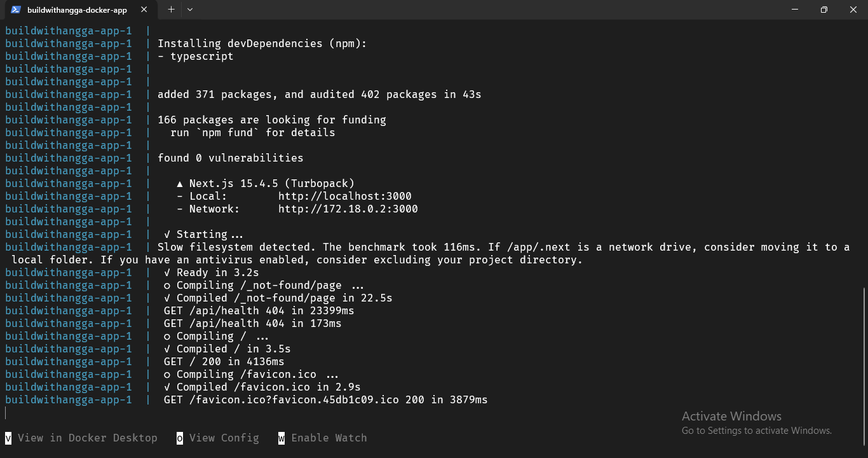868x458 pixels.
Task: Open the http://localhost:3000 link
Action: [x=345, y=196]
